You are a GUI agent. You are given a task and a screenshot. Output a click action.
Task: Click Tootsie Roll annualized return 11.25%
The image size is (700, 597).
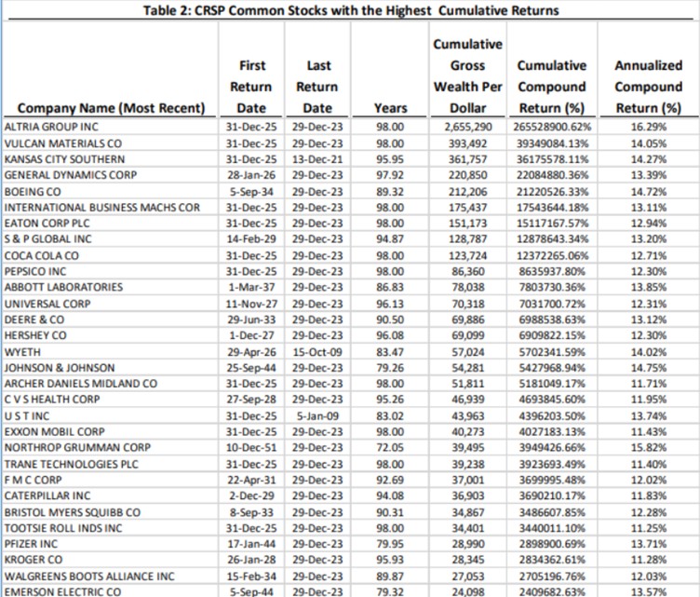pyautogui.click(x=649, y=528)
